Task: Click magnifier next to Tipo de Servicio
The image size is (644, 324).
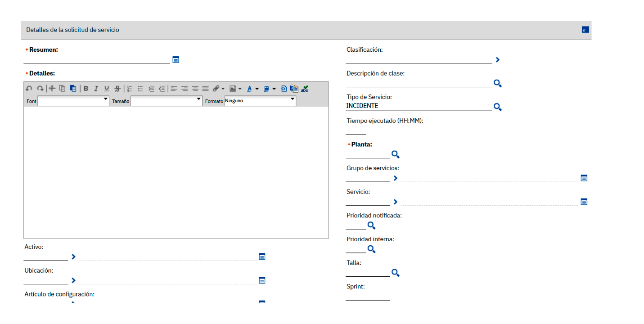Action: tap(497, 107)
